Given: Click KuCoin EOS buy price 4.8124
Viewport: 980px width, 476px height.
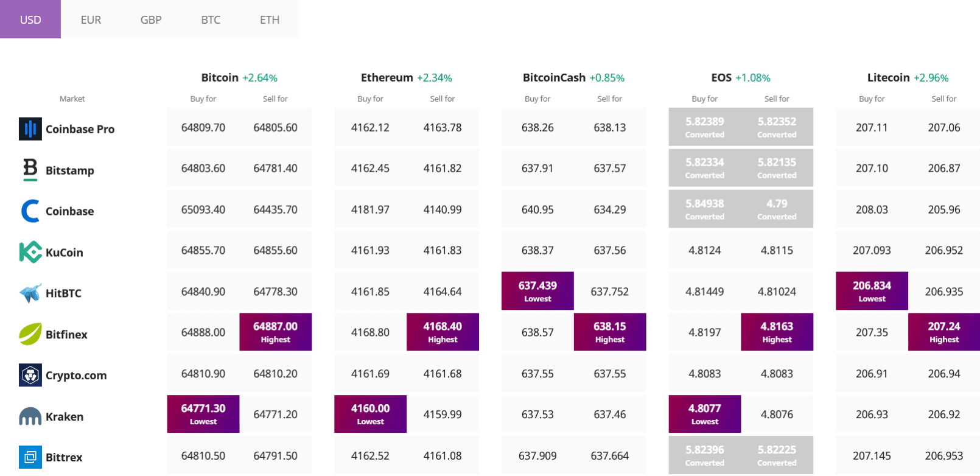Looking at the screenshot, I should [705, 250].
